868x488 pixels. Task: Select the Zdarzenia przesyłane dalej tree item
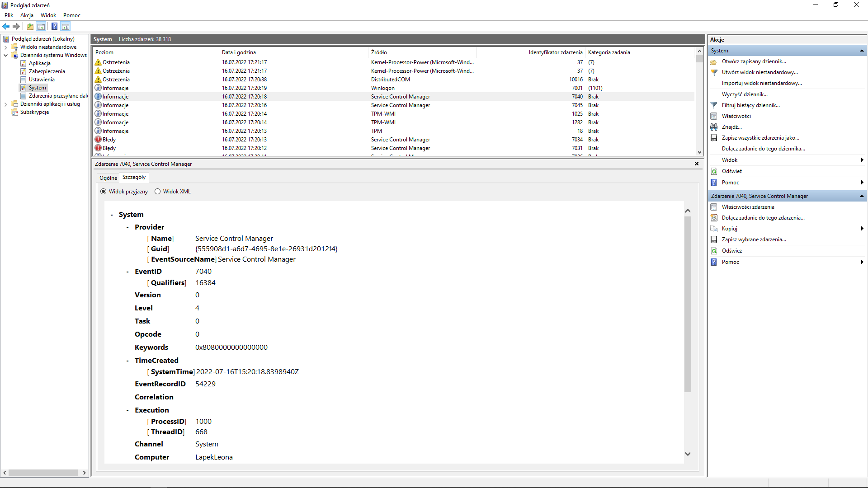tap(58, 96)
